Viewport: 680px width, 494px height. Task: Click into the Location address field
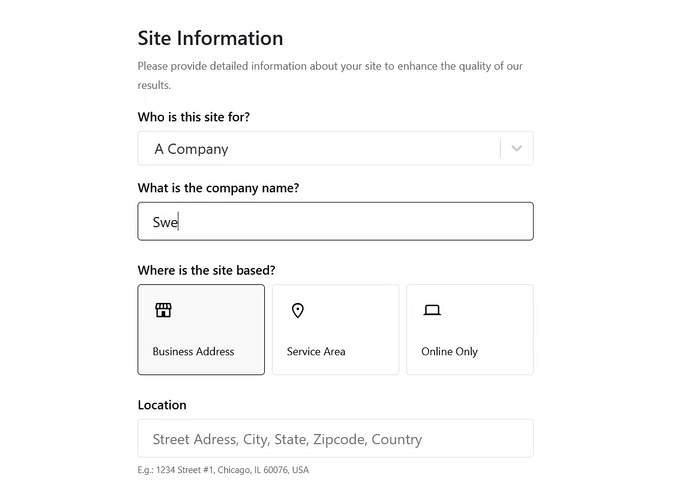click(x=336, y=438)
